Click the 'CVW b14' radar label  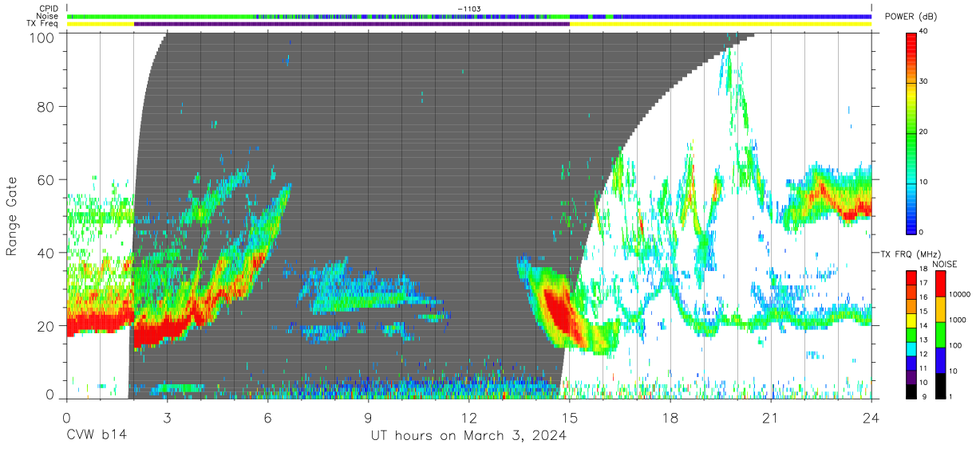(97, 435)
